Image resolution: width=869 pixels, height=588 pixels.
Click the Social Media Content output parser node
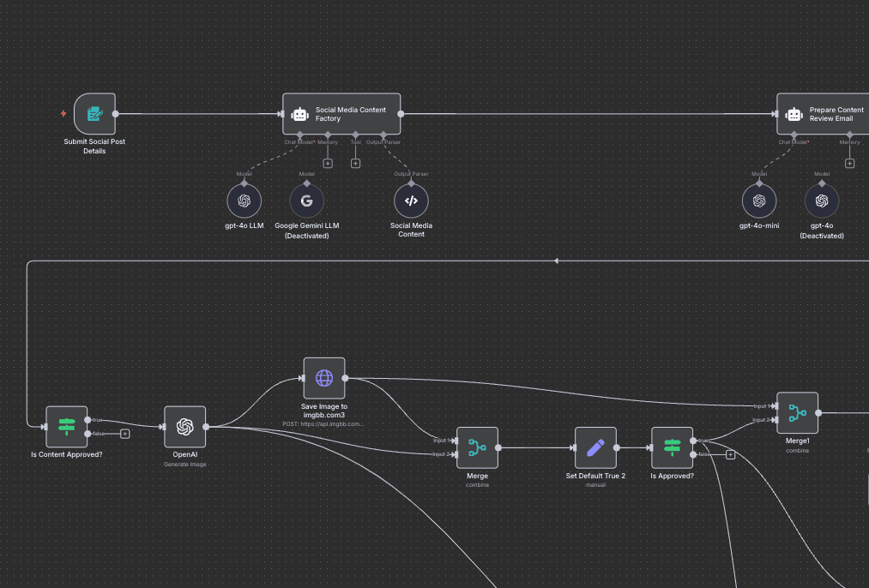point(411,200)
